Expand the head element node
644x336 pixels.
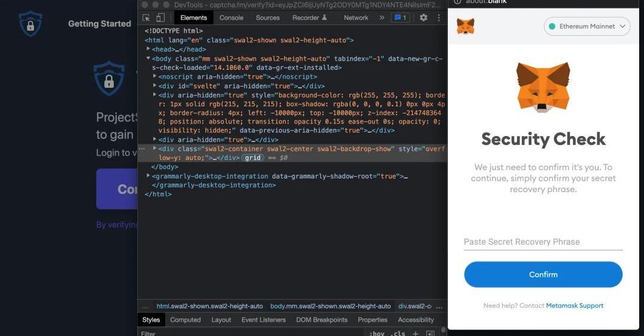[148, 49]
